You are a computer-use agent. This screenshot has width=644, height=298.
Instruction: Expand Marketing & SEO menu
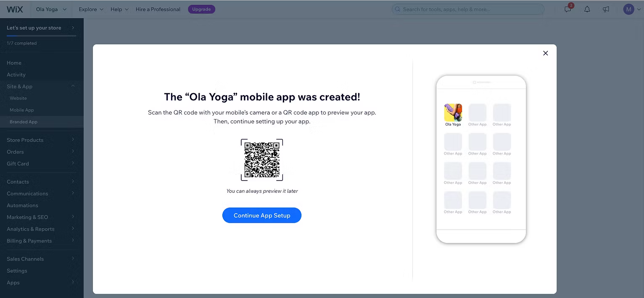(42, 217)
